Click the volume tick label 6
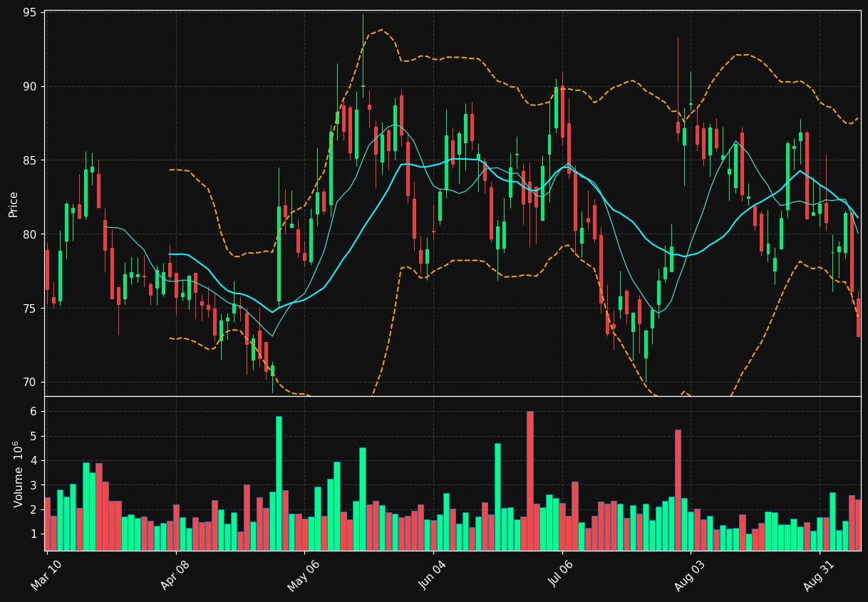The image size is (868, 602). 34,412
